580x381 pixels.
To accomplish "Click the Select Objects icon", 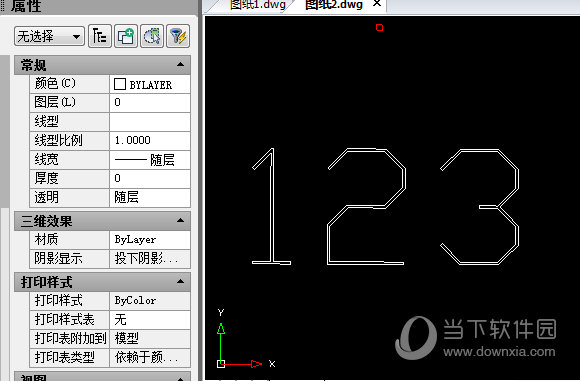I will pos(152,36).
